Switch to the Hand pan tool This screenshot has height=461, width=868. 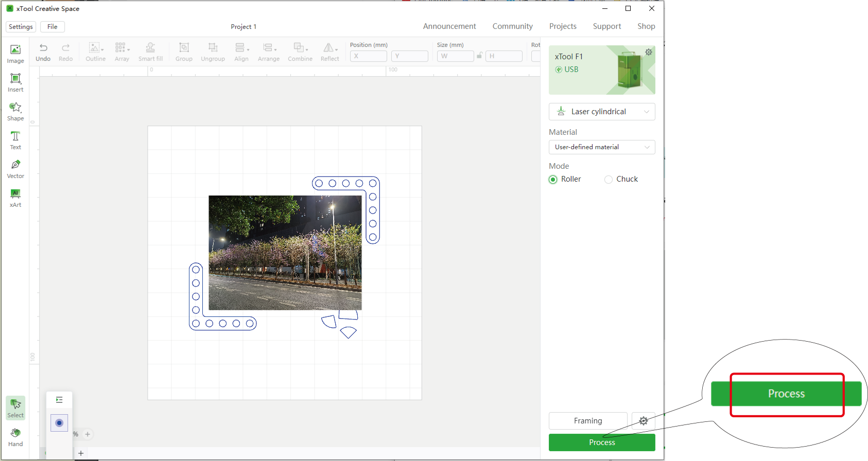(15, 436)
